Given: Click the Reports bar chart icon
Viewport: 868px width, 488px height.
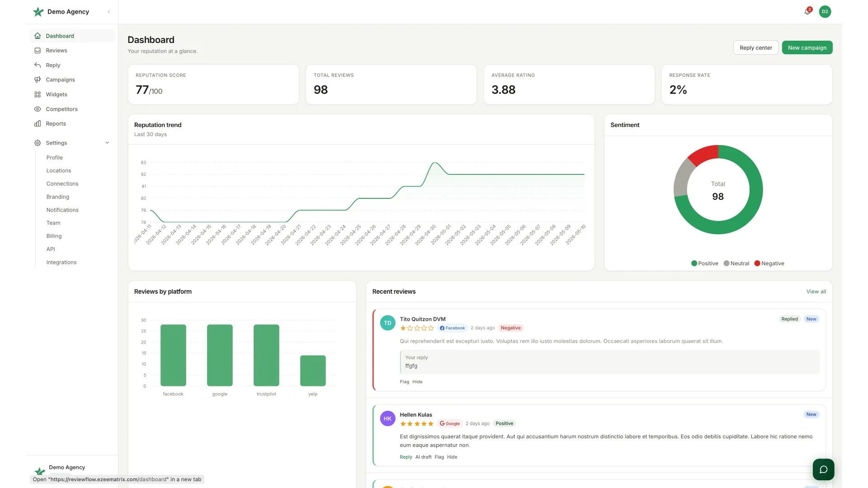Looking at the screenshot, I should (x=38, y=124).
